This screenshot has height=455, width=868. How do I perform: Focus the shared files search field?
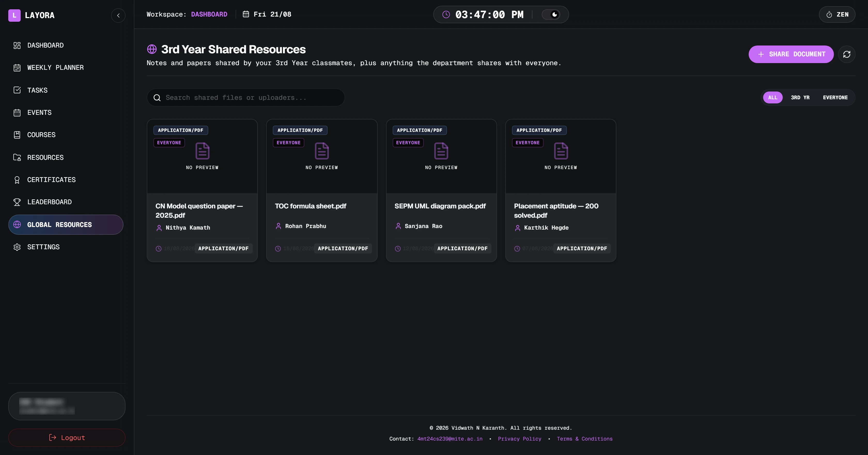[246, 97]
